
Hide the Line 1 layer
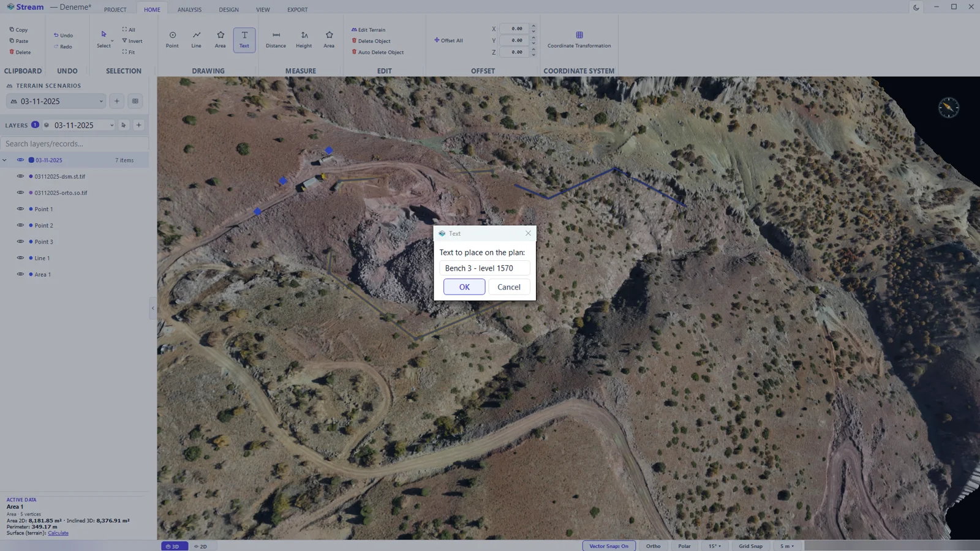20,258
